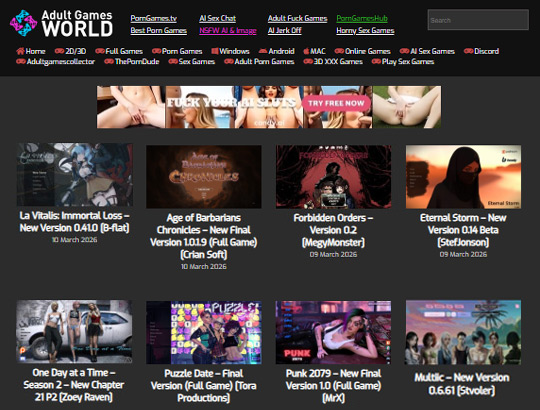
Task: Open the Online Games menu item
Action: [x=368, y=51]
